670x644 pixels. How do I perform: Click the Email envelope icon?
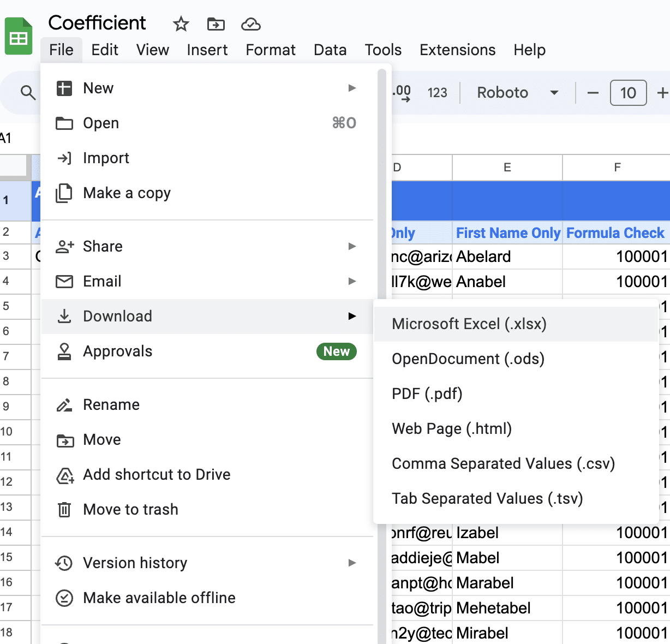coord(64,282)
